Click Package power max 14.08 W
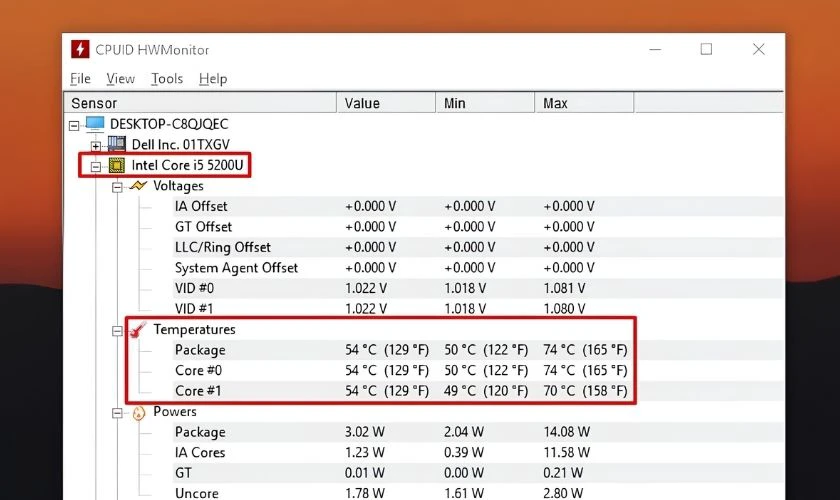Screen dimensions: 840x500 point(567,432)
